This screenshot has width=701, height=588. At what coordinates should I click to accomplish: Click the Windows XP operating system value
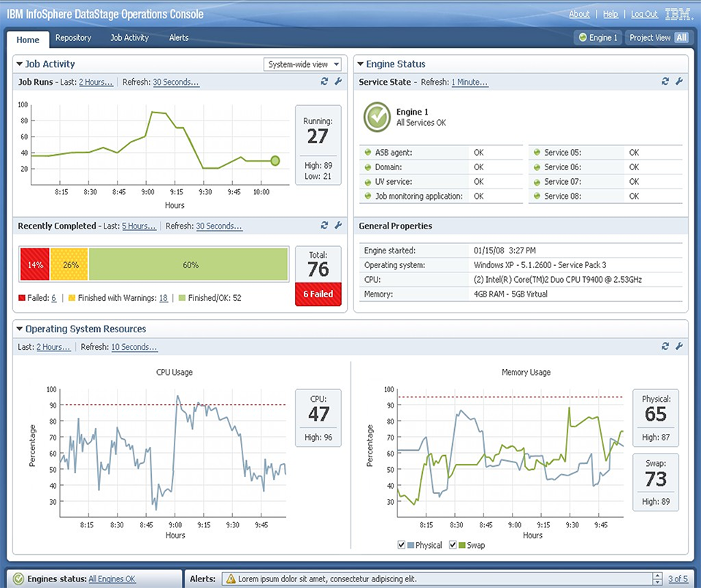[x=540, y=264]
